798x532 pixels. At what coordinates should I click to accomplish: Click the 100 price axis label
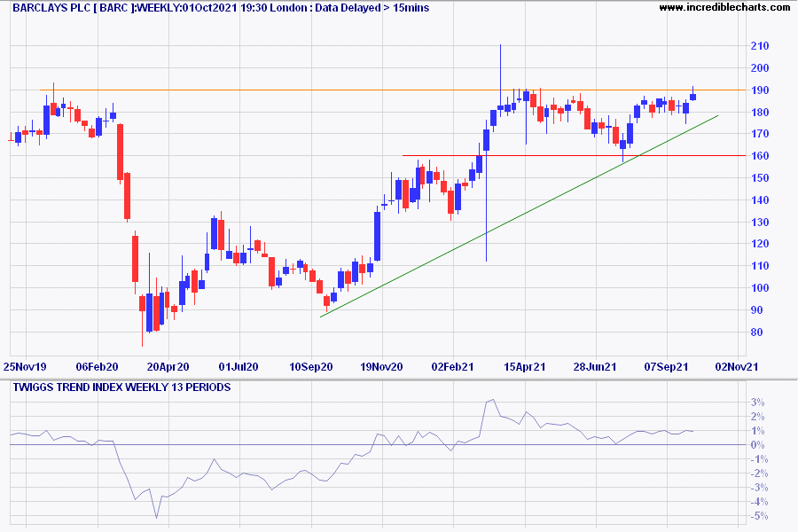[760, 287]
